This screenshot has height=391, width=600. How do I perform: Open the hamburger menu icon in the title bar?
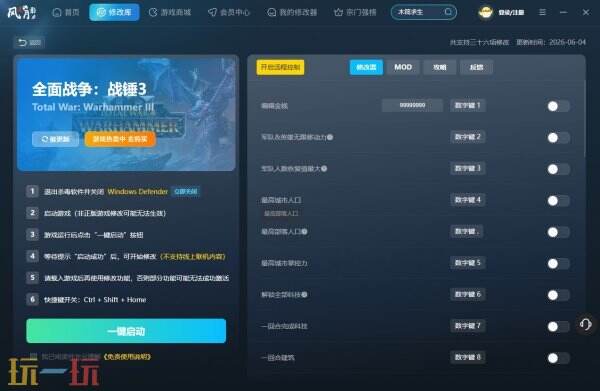[542, 12]
